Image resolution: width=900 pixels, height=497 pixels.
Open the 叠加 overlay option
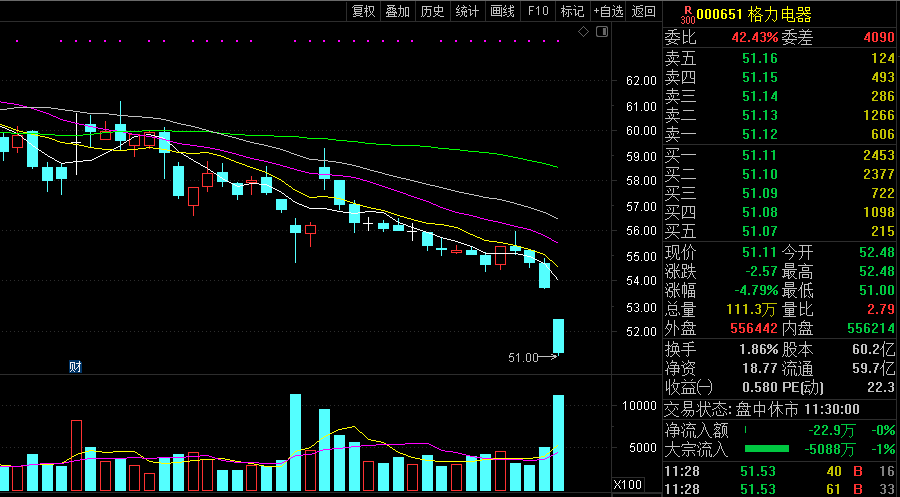398,11
